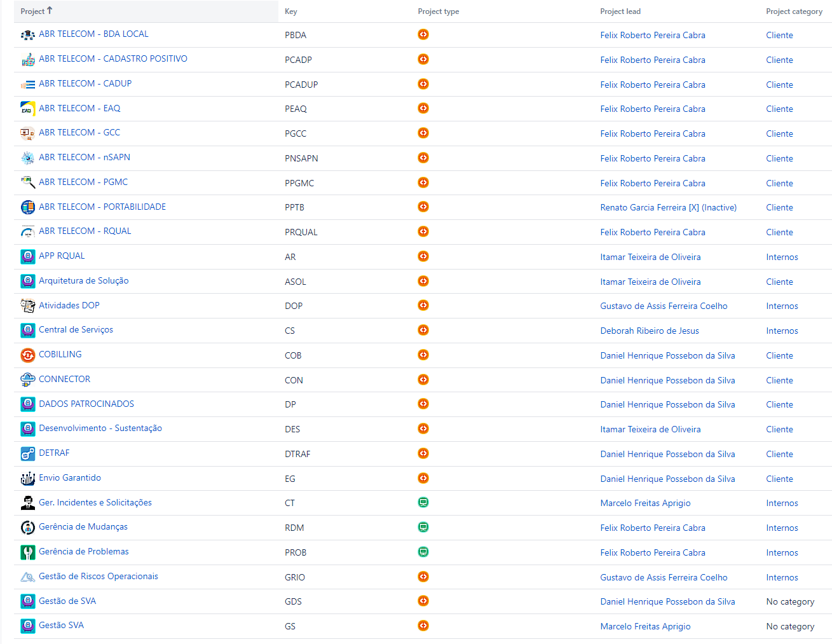832x644 pixels.
Task: Open project lead Renato Garcia Ferreira profile
Action: click(x=668, y=207)
